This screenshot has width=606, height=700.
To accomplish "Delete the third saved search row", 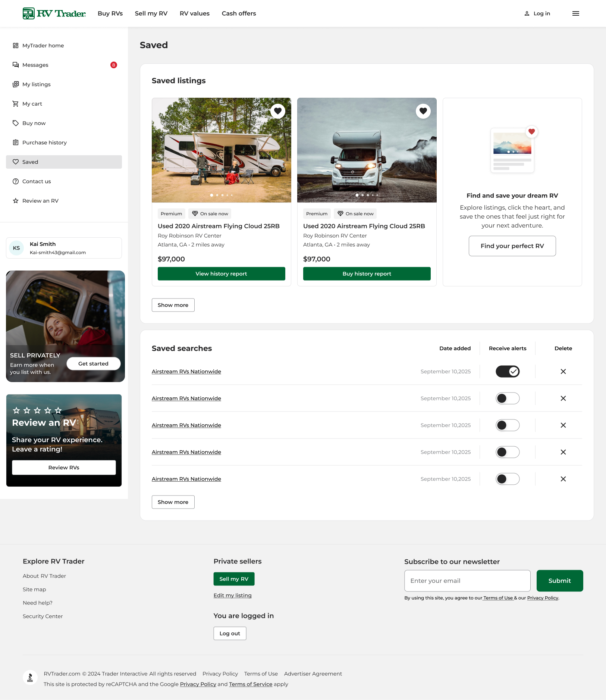I will pos(563,425).
